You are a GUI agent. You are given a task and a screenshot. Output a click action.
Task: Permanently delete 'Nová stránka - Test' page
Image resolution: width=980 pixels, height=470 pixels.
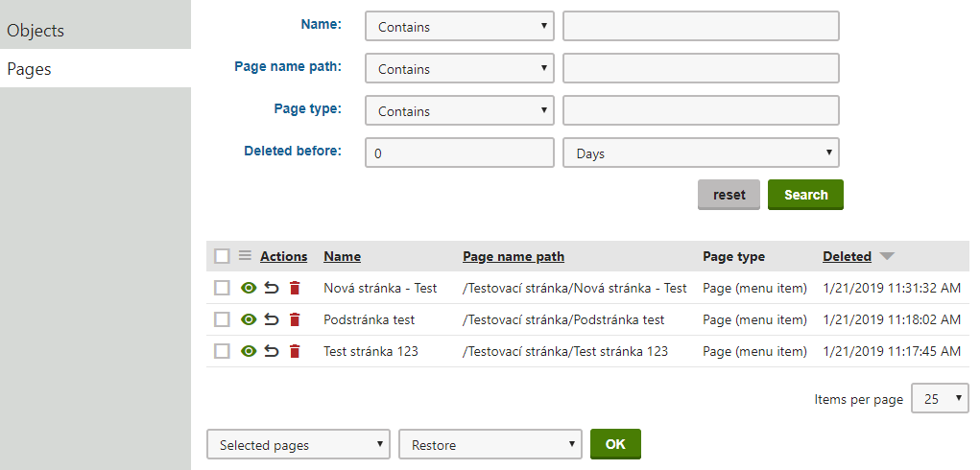tap(295, 288)
